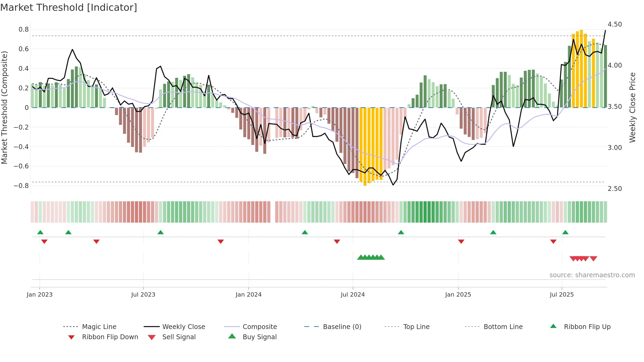Click the 4.50 price axis label
This screenshot has height=362, width=644.
615,24
